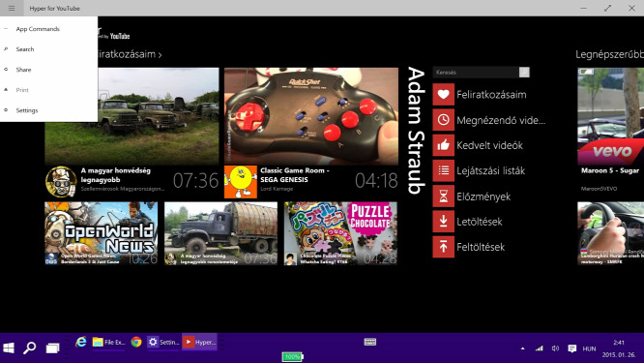Click the A magyar honvédség legnagyobb title
The height and width of the screenshot is (363, 644).
116,175
